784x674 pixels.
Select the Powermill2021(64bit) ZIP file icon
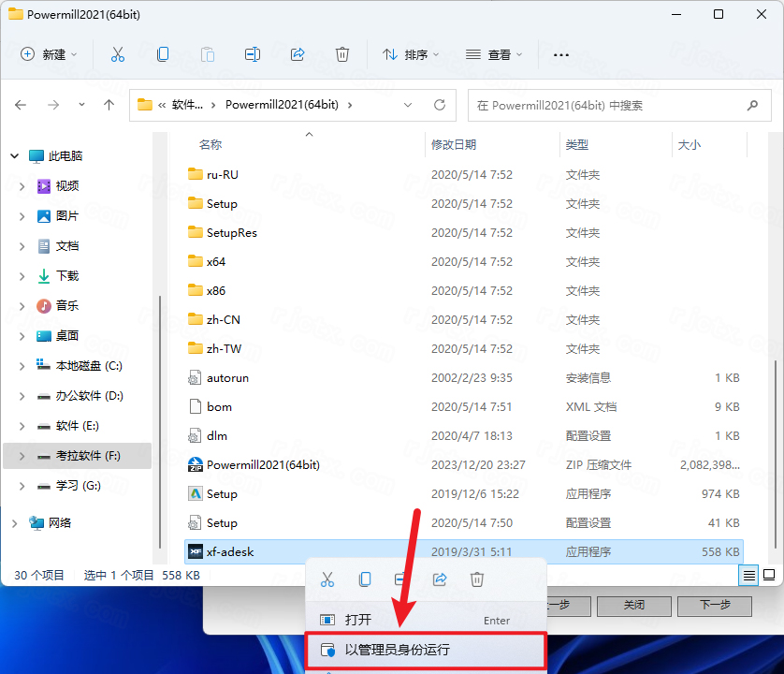click(195, 465)
